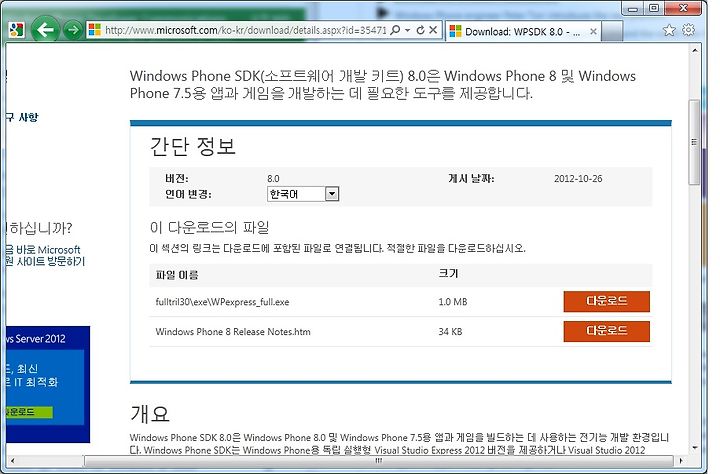
Task: Stop loading with address bar X icon
Action: click(x=433, y=30)
